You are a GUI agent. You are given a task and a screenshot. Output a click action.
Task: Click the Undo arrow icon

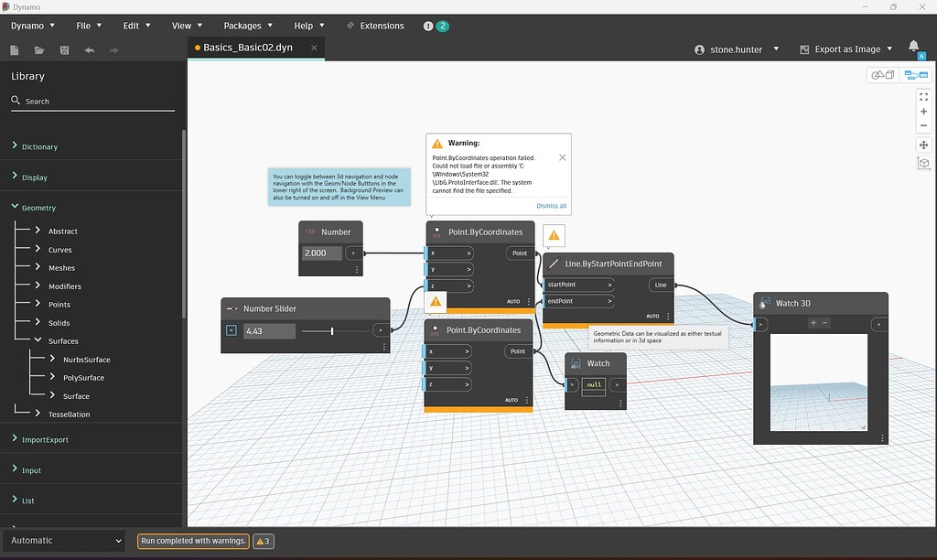[89, 49]
